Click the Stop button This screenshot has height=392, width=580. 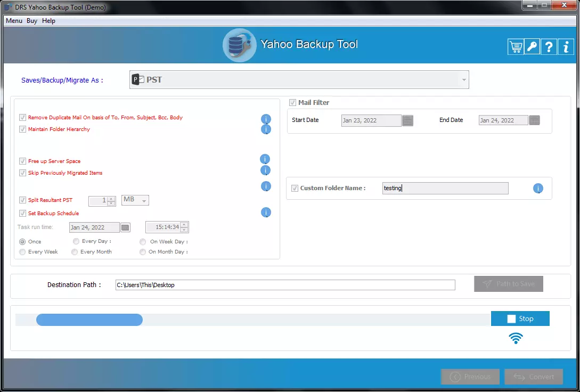click(x=520, y=318)
